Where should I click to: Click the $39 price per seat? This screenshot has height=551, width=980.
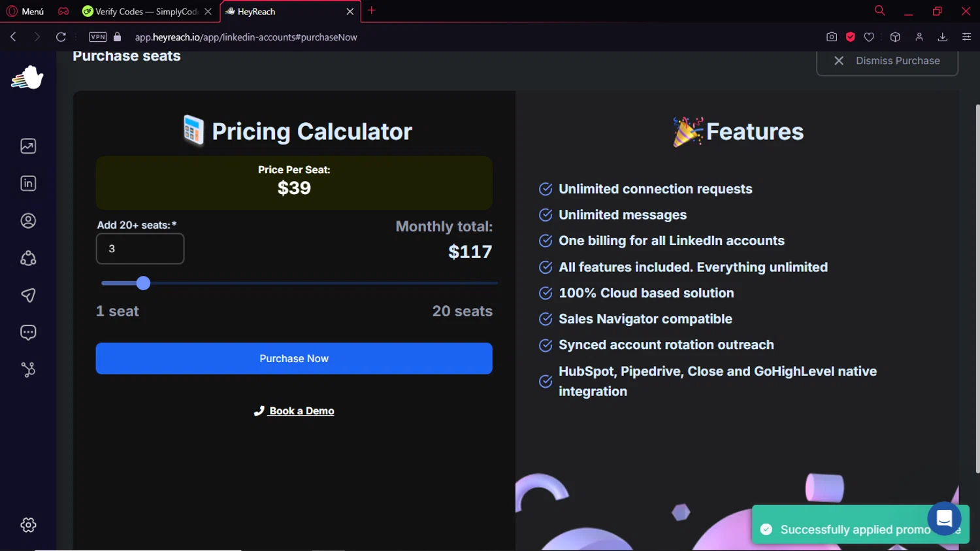294,188
